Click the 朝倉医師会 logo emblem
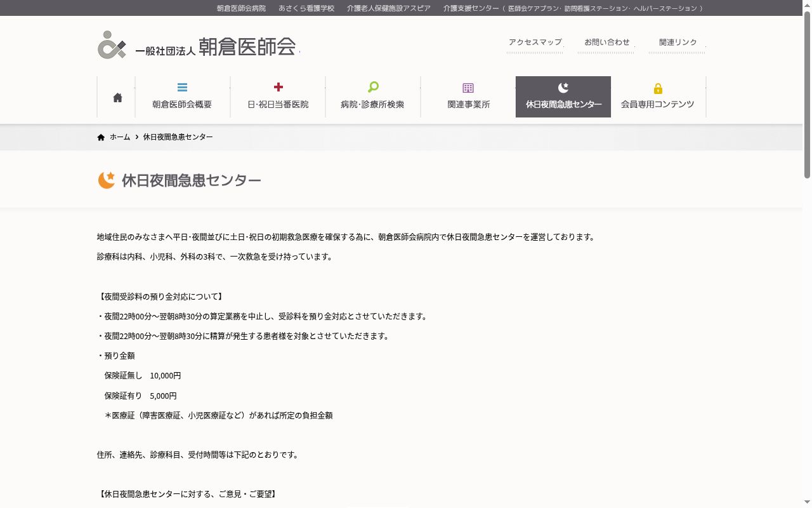The image size is (812, 508). [112, 44]
